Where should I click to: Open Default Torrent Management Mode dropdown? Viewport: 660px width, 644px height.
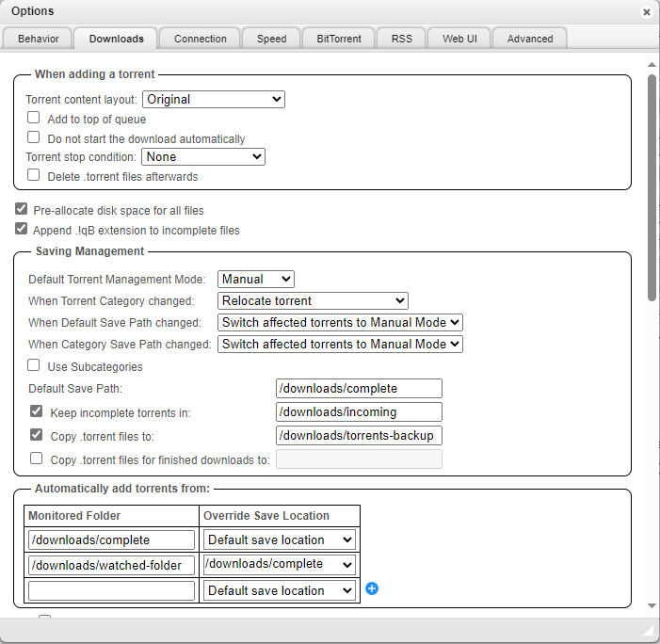tap(256, 279)
